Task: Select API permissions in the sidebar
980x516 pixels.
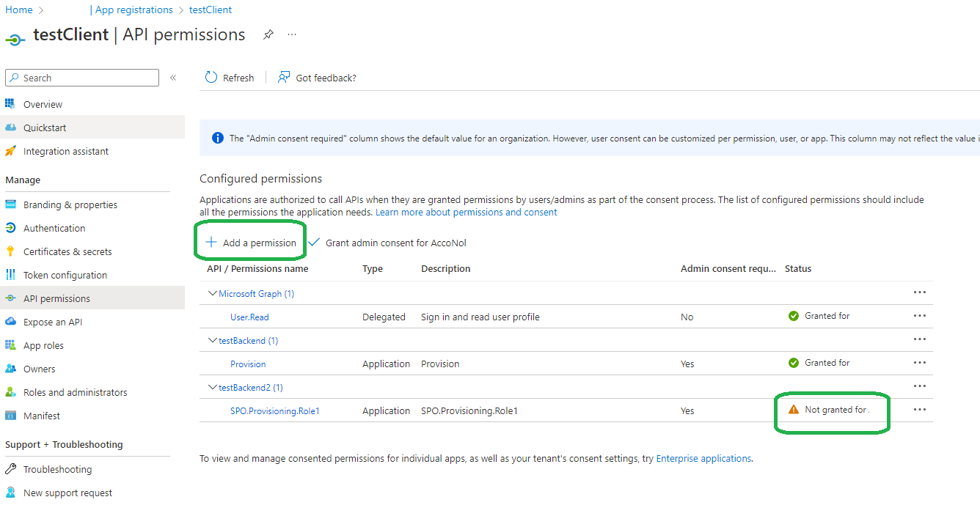Action: coord(92,298)
